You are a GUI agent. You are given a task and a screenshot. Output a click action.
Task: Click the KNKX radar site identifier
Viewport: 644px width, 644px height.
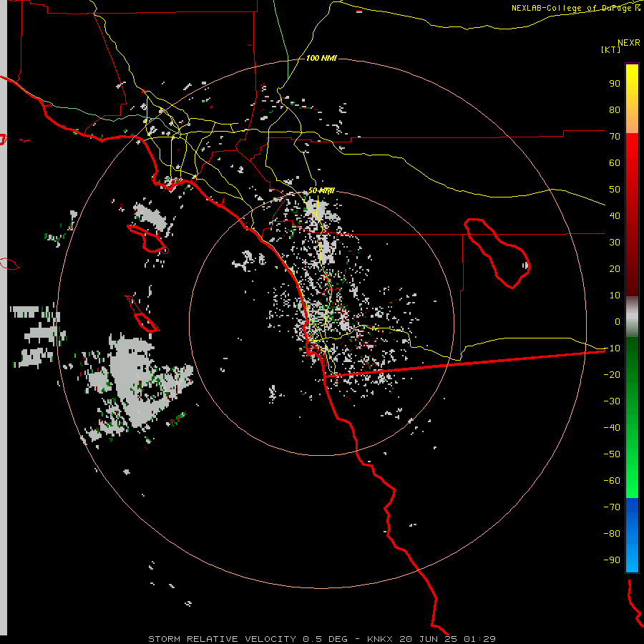380,639
